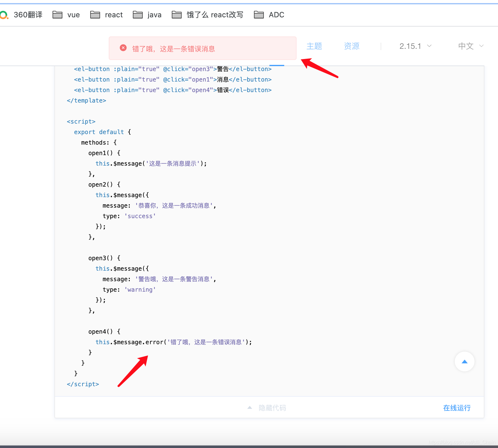The image size is (498, 448).
Task: Click the opening <script> tag
Action: [x=81, y=122]
